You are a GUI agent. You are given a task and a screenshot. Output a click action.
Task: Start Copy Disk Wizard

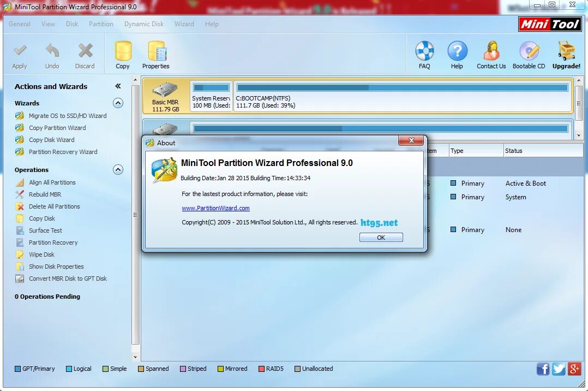(52, 140)
